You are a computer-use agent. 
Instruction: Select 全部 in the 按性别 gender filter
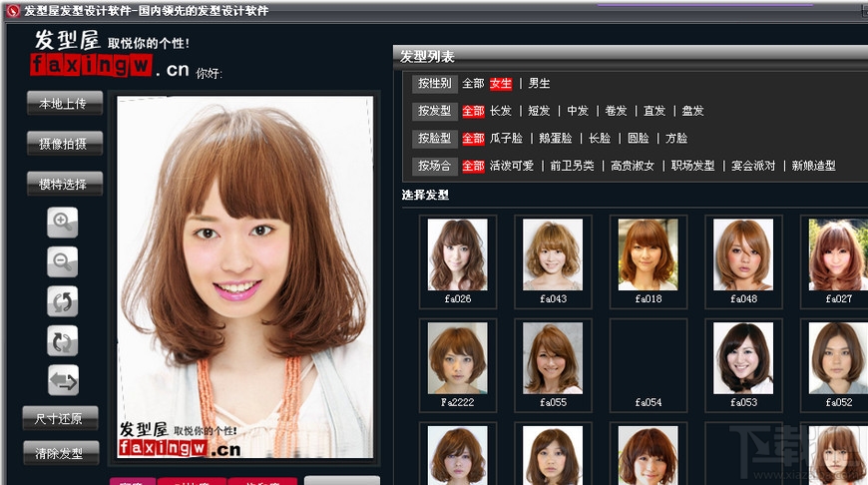(473, 84)
